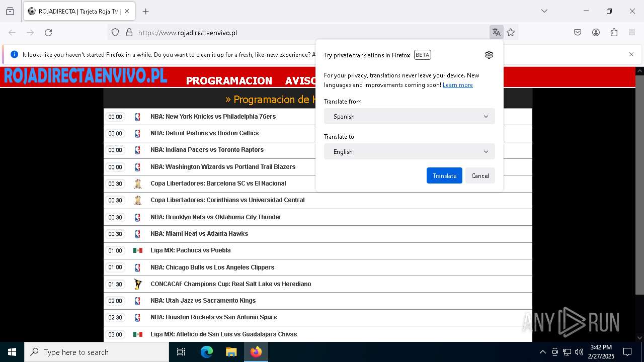Click NBA logo icon beside Knicks vs 76ers

pos(137,117)
